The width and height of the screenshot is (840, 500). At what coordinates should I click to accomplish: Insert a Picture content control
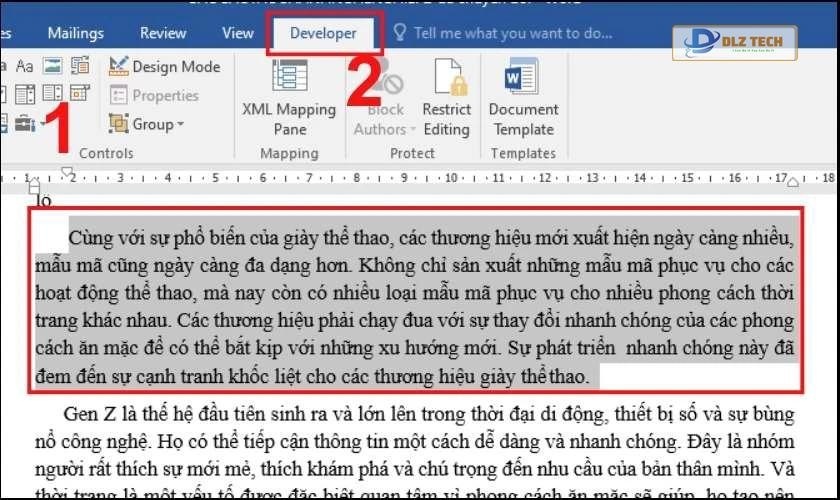(x=52, y=67)
